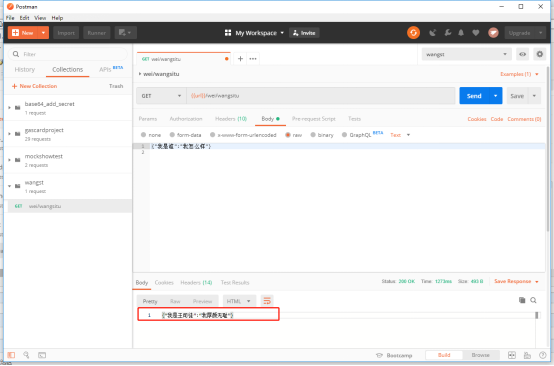Open a new request tab with plus
Viewport: 554px width, 366px height.
pos(240,59)
